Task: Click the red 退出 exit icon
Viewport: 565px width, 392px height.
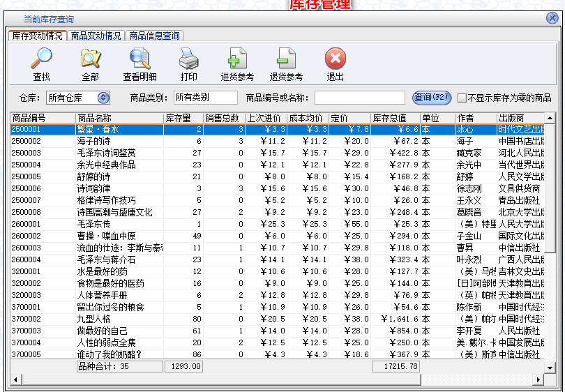Action: click(x=335, y=59)
